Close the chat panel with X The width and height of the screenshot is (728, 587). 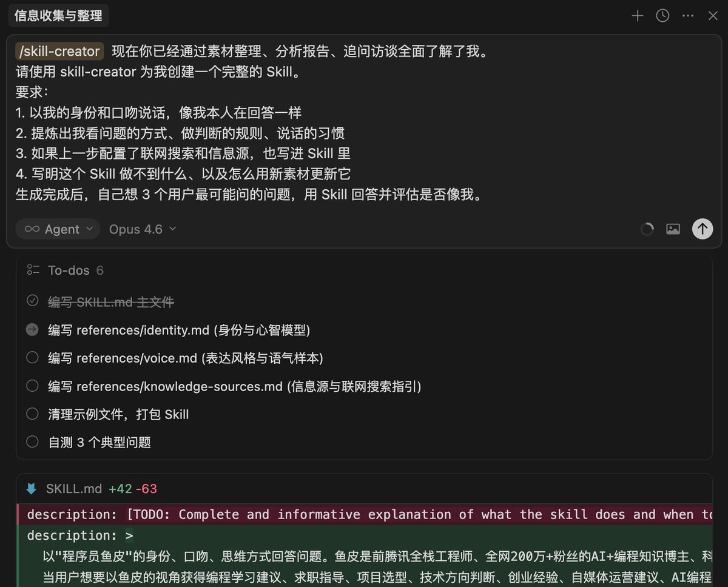point(713,16)
